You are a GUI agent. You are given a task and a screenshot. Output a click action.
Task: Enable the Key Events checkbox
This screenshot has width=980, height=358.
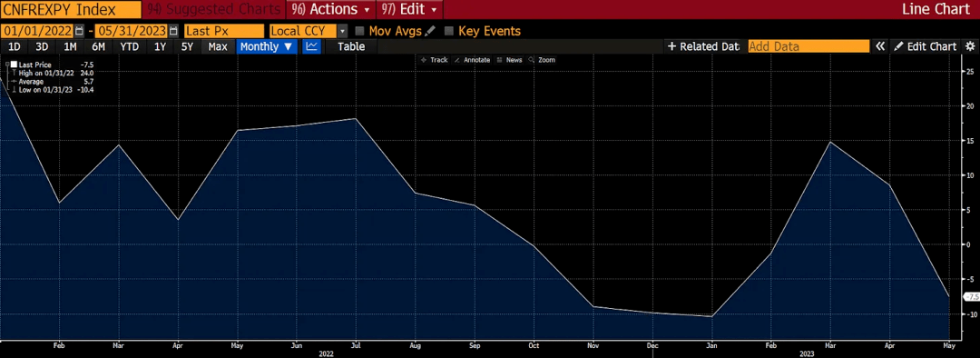[x=448, y=31]
